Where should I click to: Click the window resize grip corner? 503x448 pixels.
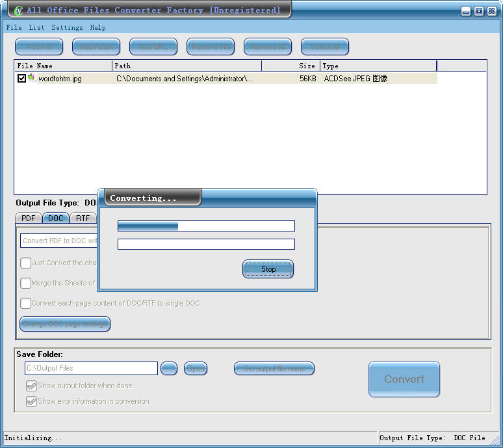(495, 440)
